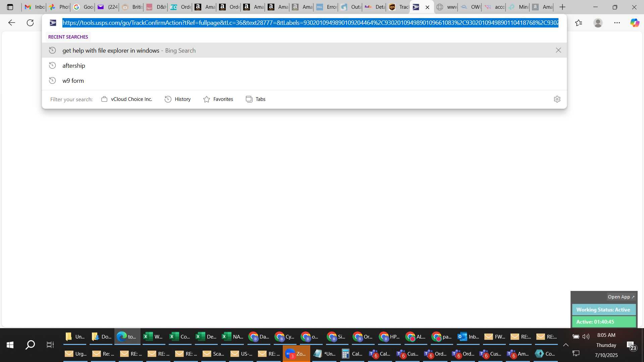Open the browser profile avatar

598,23
